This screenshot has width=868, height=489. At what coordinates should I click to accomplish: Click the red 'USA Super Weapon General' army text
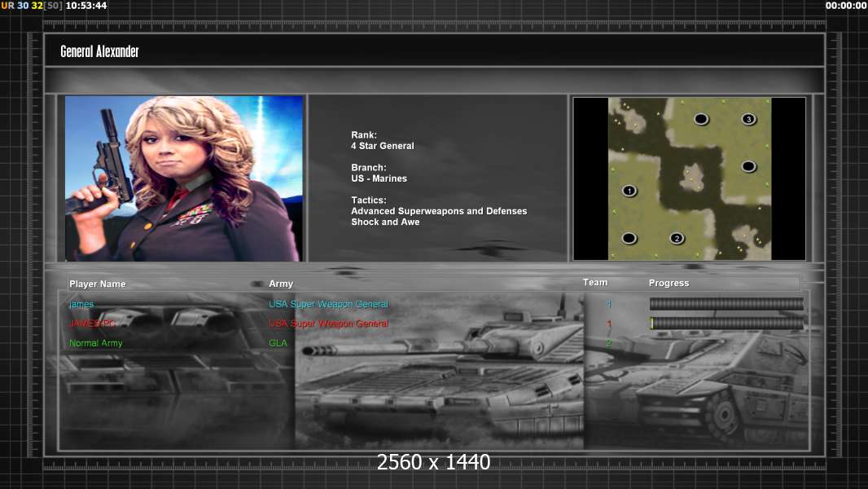[328, 324]
